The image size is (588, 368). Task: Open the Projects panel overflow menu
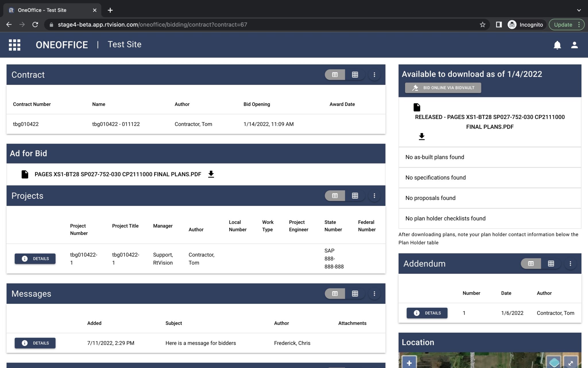[374, 195]
